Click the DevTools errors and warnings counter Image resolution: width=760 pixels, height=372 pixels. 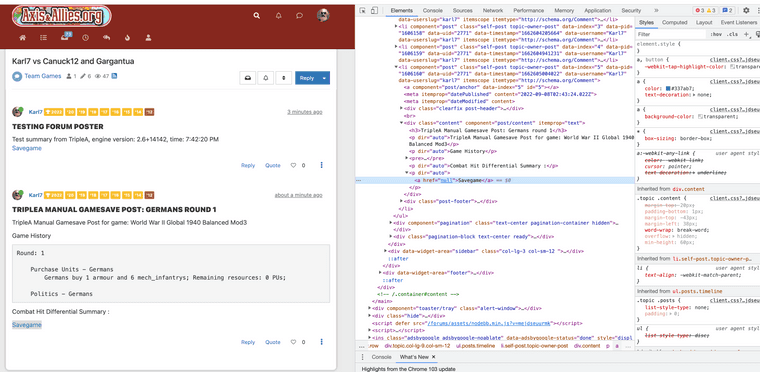click(706, 10)
